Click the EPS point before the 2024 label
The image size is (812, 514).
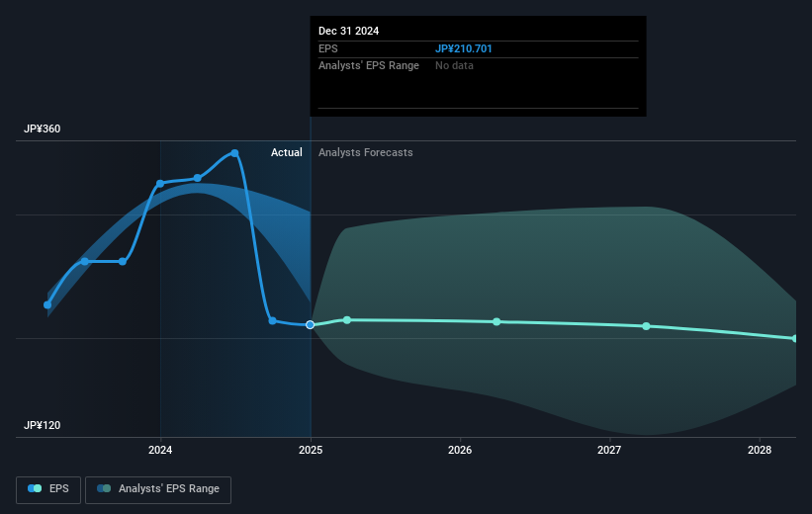(x=123, y=261)
